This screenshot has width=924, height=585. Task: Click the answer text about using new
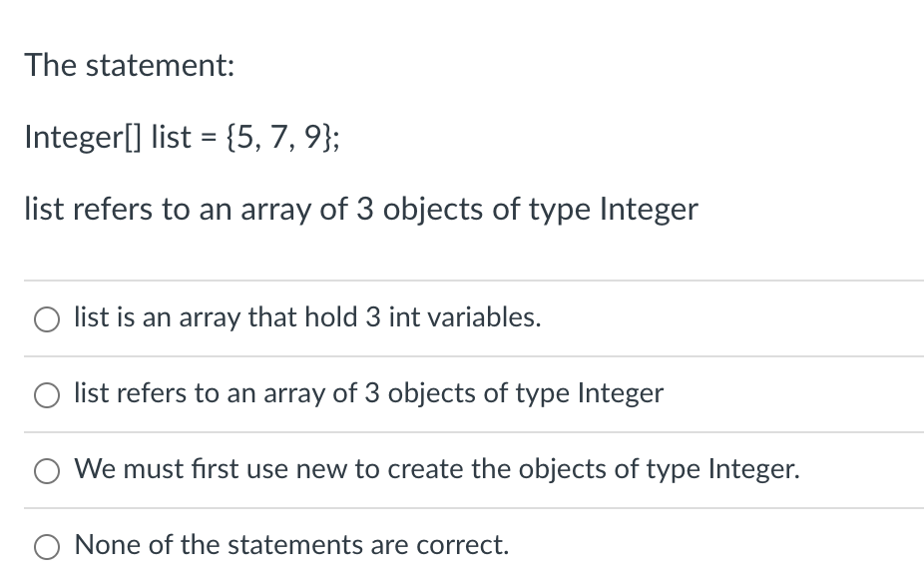coord(436,469)
